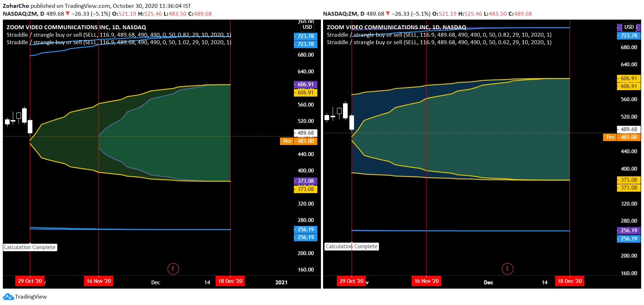Click the earnings E marker in right chart
644x305 pixels.
click(x=507, y=269)
